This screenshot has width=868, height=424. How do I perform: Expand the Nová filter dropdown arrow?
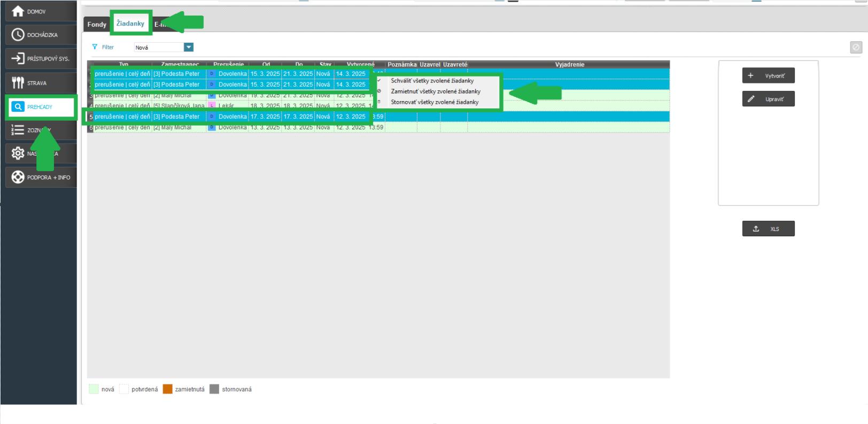[189, 48]
